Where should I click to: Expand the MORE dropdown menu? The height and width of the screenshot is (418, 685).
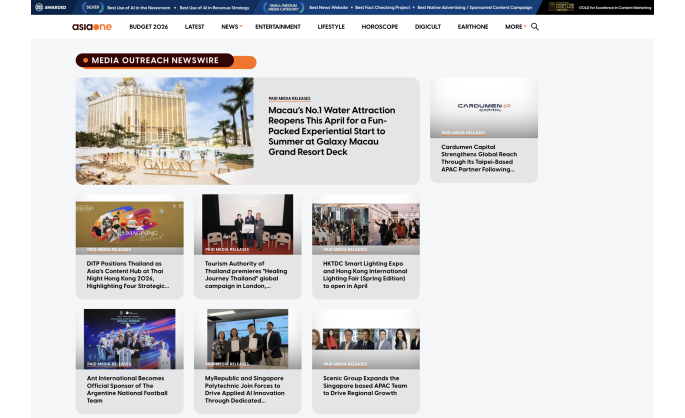pyautogui.click(x=515, y=27)
